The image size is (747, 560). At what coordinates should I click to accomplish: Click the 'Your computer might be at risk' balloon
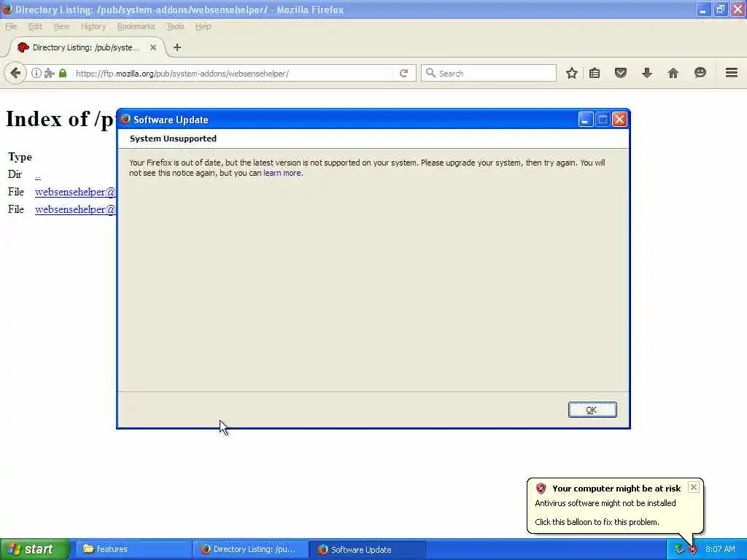click(616, 506)
